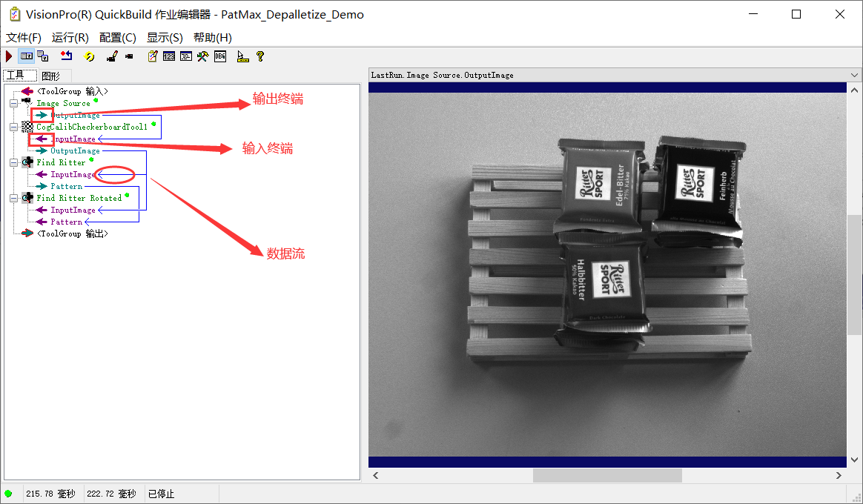
Task: Select the single-step run icon in the toolbar
Action: tap(68, 56)
